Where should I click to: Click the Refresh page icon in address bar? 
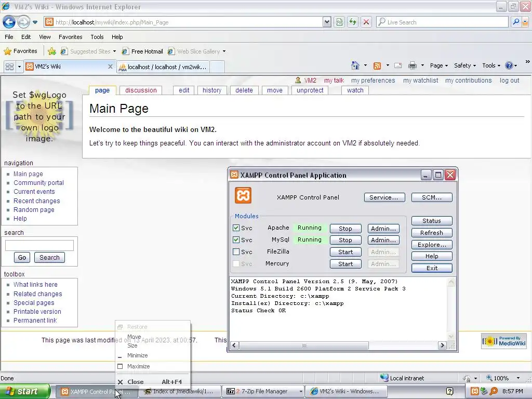click(353, 22)
